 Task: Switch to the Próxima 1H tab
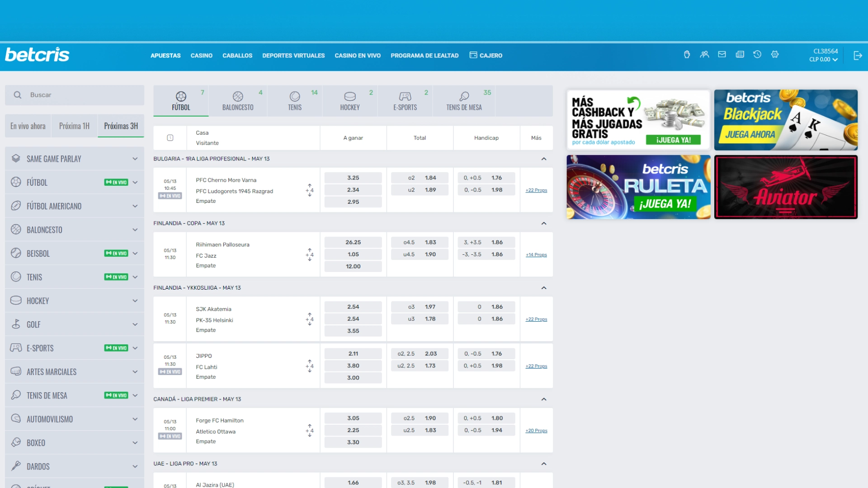pyautogui.click(x=74, y=126)
